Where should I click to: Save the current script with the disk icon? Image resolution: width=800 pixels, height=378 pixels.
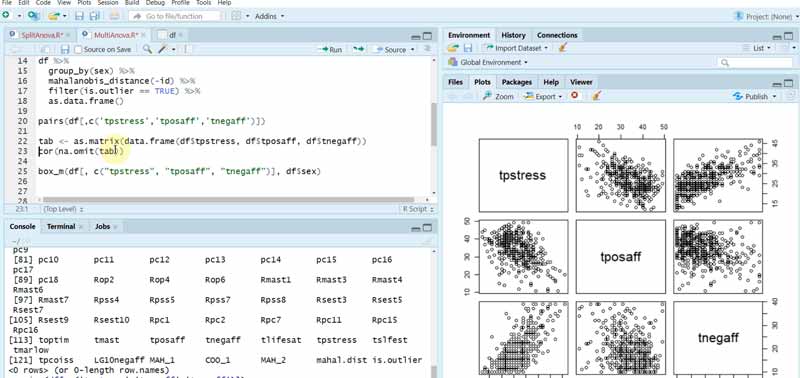[x=65, y=49]
